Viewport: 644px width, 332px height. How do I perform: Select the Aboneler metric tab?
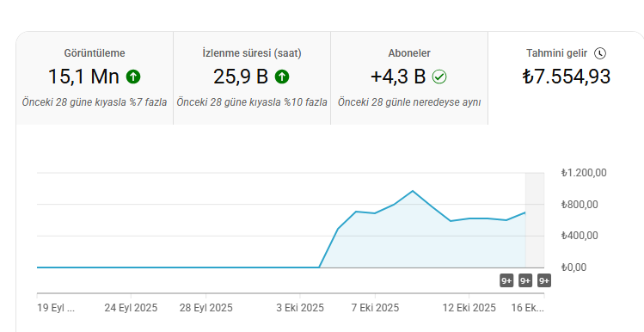(409, 78)
